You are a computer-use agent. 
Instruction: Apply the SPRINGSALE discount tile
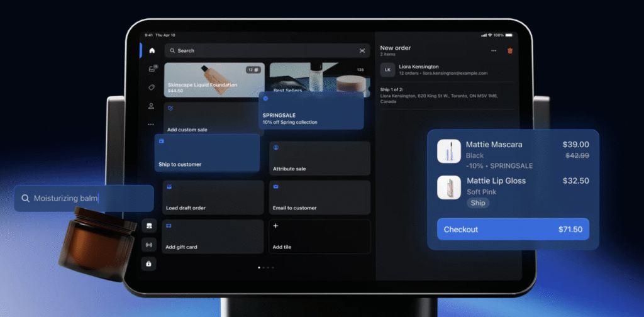(x=311, y=111)
